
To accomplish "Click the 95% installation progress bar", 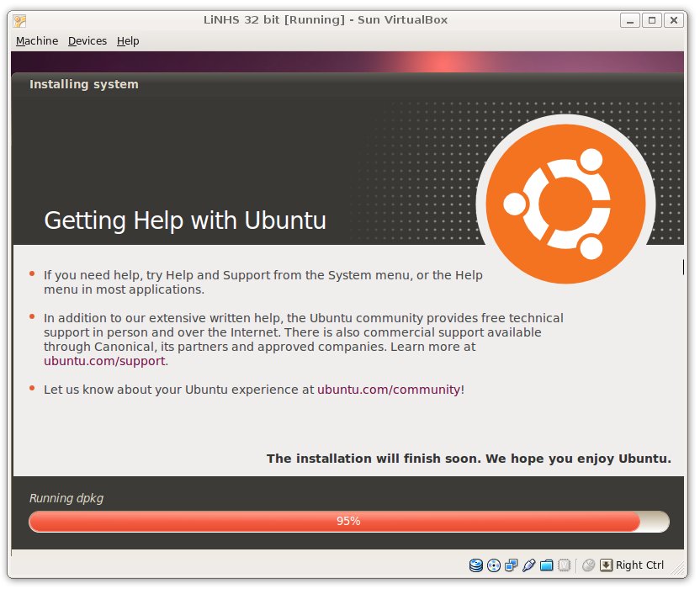I will click(349, 521).
